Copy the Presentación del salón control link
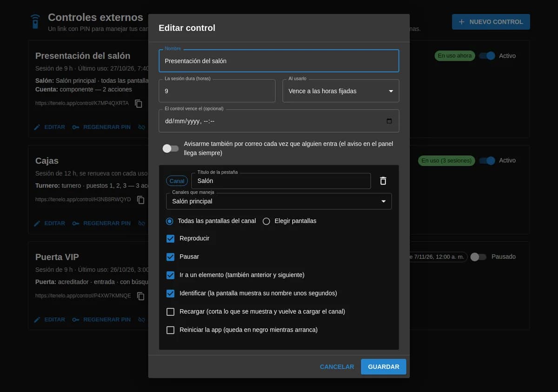558x392 pixels. point(139,104)
